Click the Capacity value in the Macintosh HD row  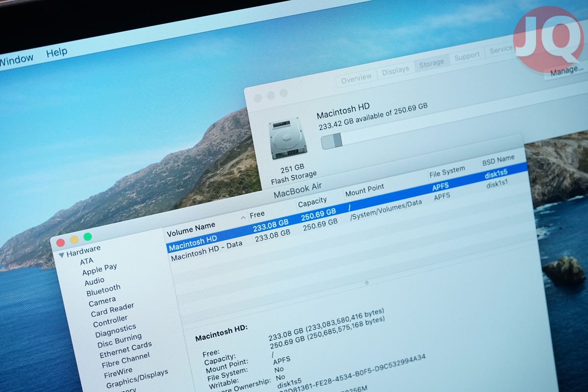[318, 215]
